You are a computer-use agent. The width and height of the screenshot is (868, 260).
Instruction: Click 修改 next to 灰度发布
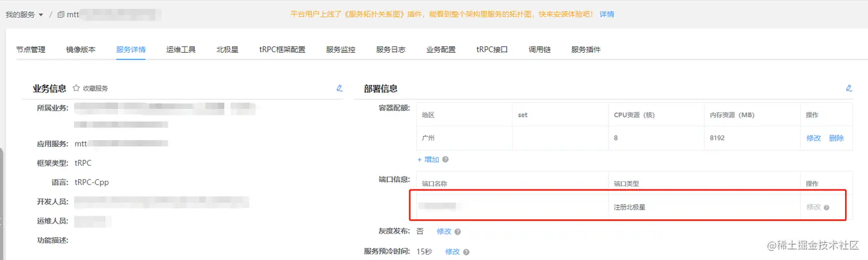(444, 231)
